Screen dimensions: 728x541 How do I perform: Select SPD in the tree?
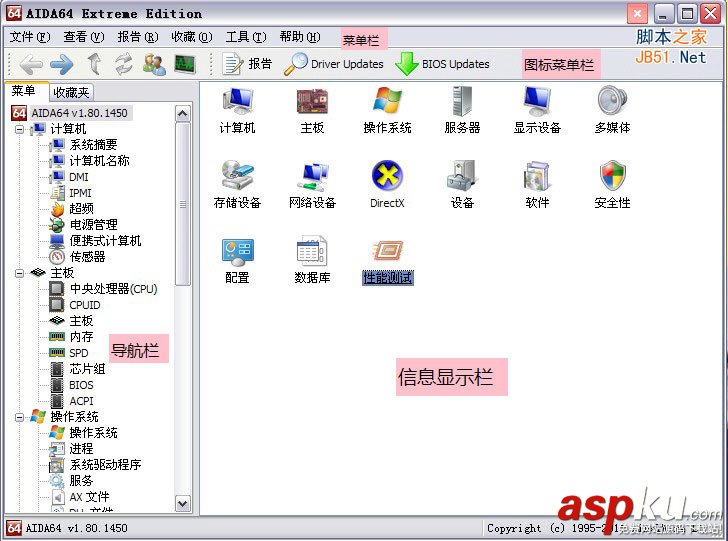[69, 353]
